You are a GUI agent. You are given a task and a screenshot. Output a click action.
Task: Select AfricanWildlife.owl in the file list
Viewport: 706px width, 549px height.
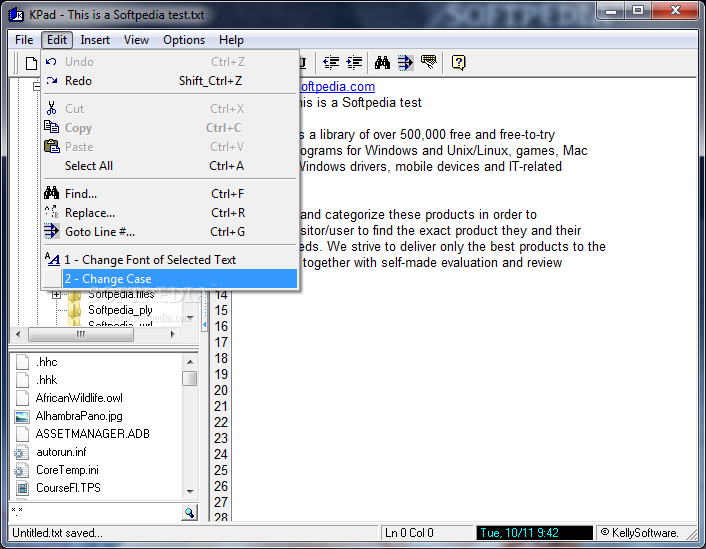coord(79,398)
